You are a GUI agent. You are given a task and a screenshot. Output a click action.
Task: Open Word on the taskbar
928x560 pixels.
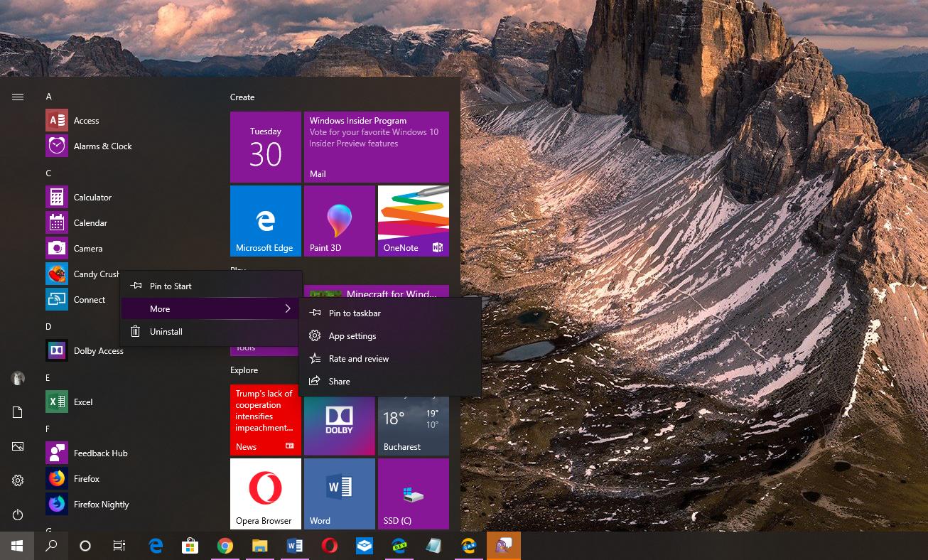(x=294, y=546)
